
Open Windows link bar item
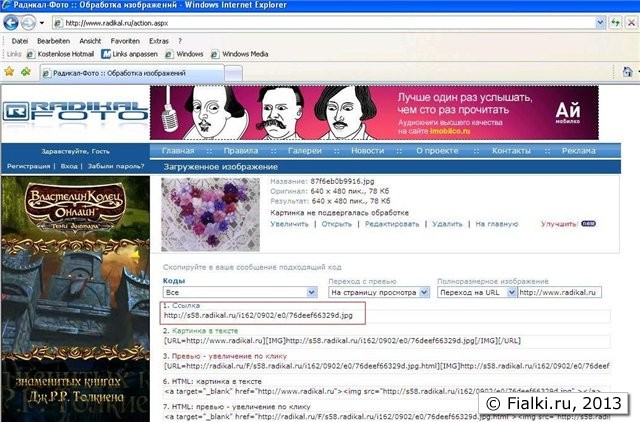tap(184, 54)
